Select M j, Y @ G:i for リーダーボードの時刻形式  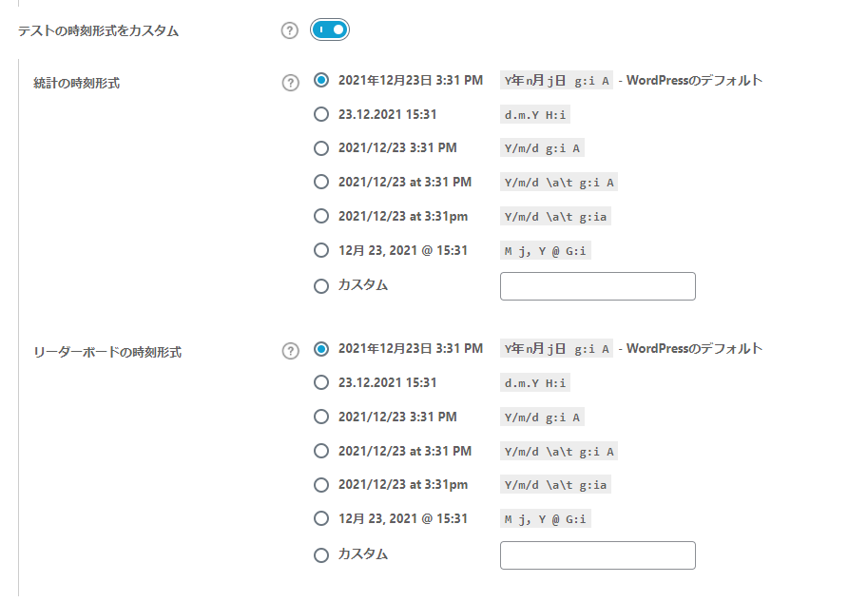click(x=321, y=519)
